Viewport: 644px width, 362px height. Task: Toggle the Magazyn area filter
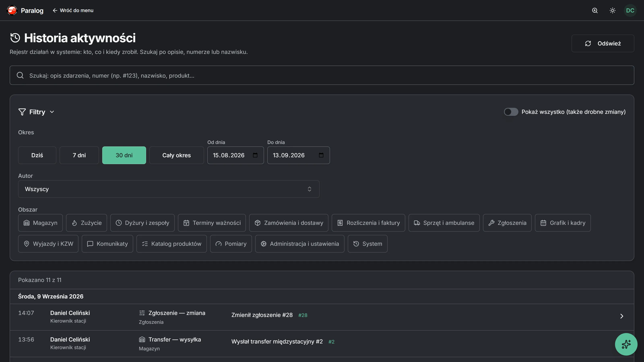pyautogui.click(x=40, y=223)
